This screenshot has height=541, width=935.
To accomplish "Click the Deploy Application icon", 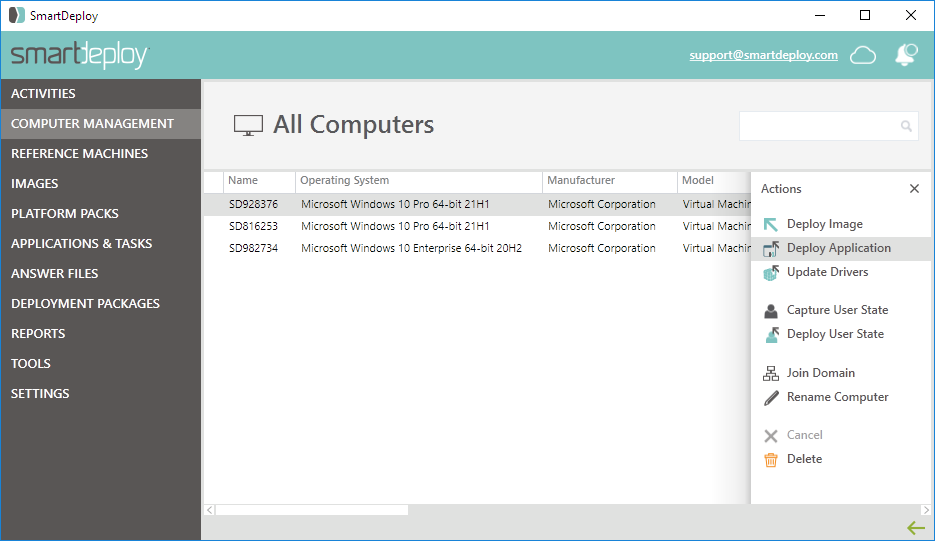I will (x=770, y=248).
